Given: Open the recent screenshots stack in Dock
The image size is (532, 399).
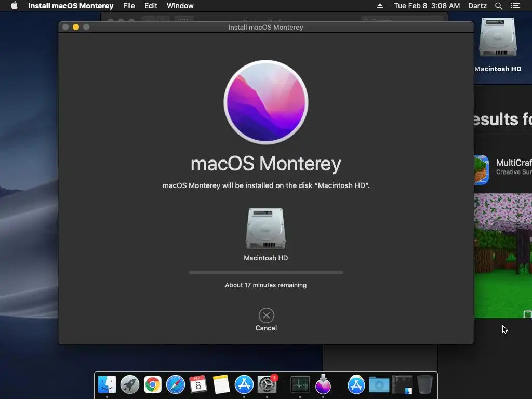Looking at the screenshot, I should click(x=402, y=384).
